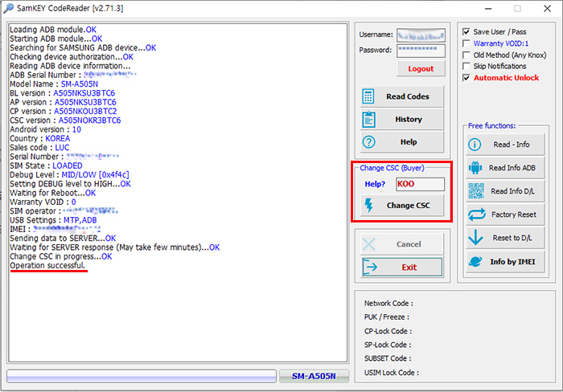Viewport: 563px width, 392px height.
Task: Click the lightning bolt icon on Change CSC
Action: (x=368, y=206)
